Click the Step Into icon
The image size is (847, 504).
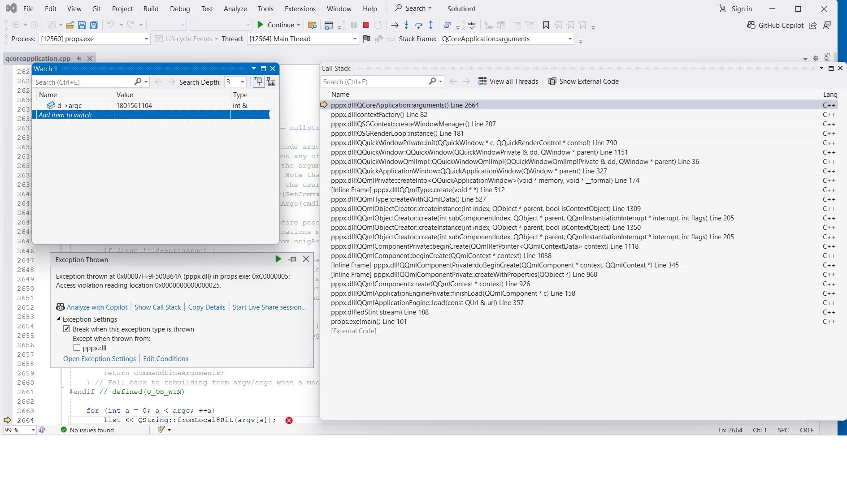click(x=406, y=25)
